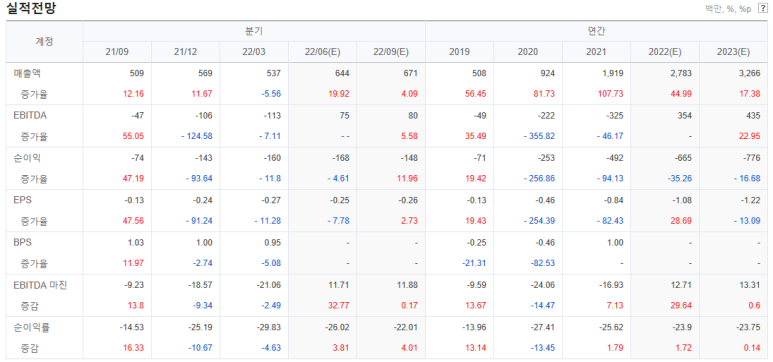Click EBITDA growth rate -124.58

click(198, 137)
